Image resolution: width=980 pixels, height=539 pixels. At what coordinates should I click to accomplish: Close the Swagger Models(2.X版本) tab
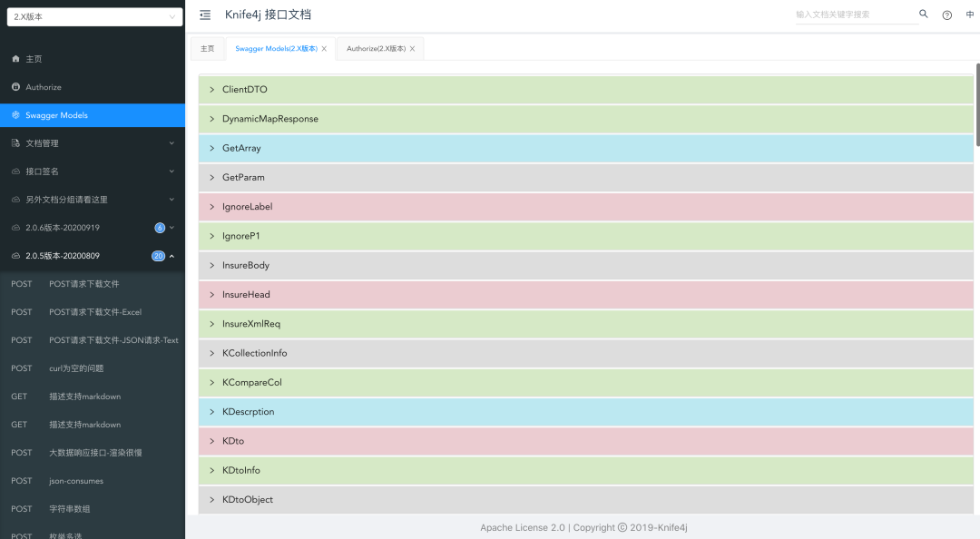pos(325,49)
